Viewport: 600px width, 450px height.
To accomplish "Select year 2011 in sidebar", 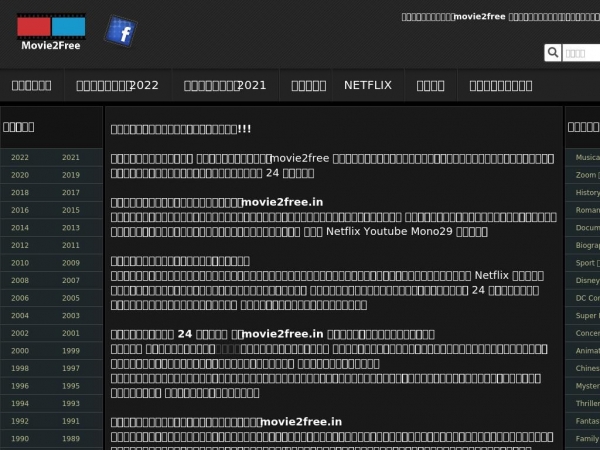I will pos(71,245).
